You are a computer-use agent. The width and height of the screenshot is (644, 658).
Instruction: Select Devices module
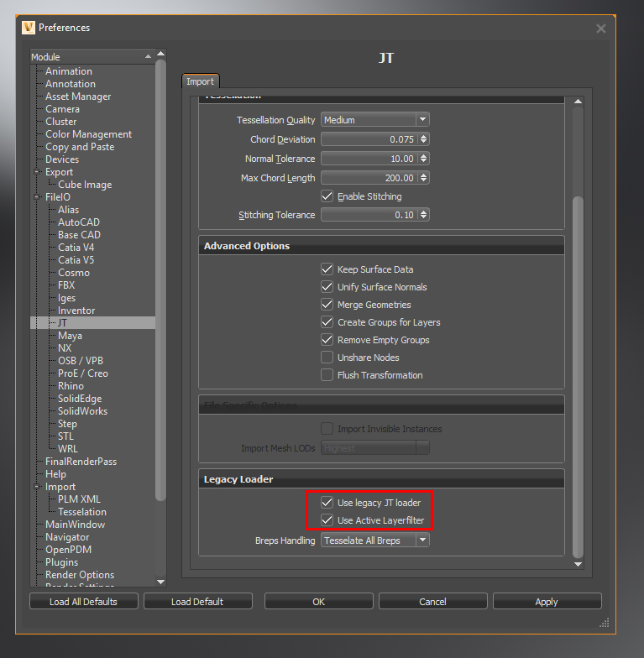tap(62, 159)
